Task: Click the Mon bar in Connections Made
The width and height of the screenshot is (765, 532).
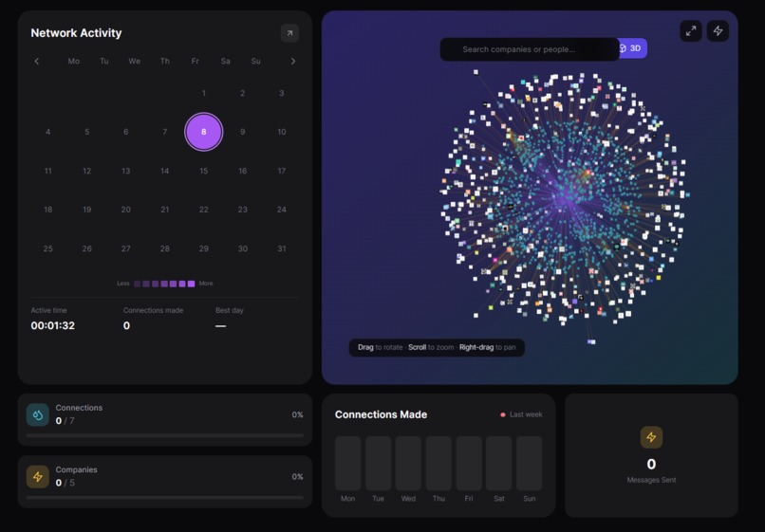Action: click(x=348, y=463)
